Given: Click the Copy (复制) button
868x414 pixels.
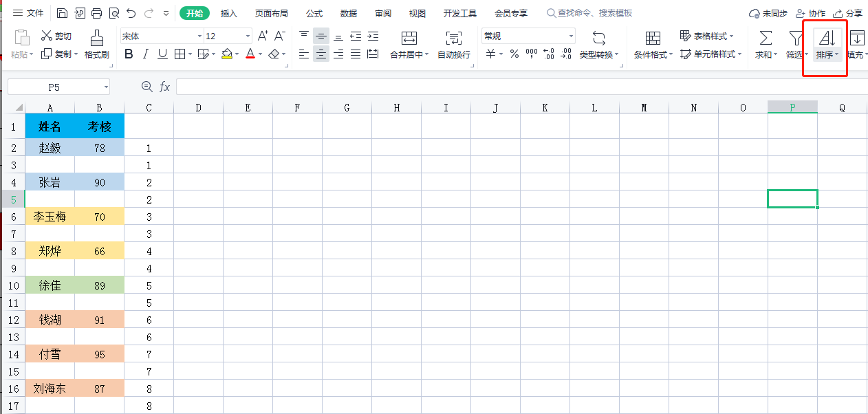Looking at the screenshot, I should (56, 54).
